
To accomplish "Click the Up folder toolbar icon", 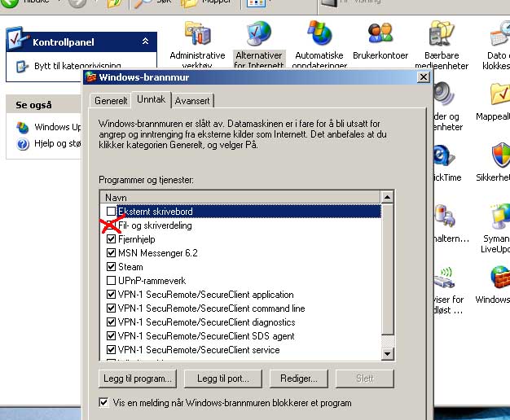I will [115, 4].
